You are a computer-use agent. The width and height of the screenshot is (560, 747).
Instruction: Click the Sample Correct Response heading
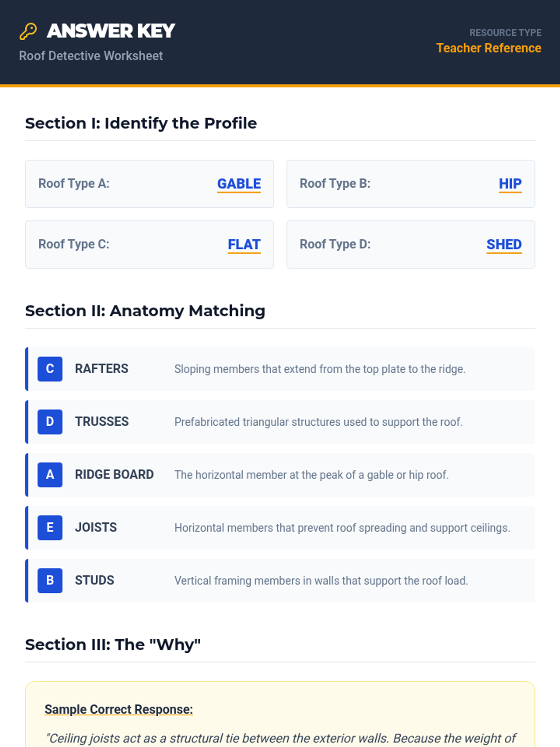(x=119, y=709)
